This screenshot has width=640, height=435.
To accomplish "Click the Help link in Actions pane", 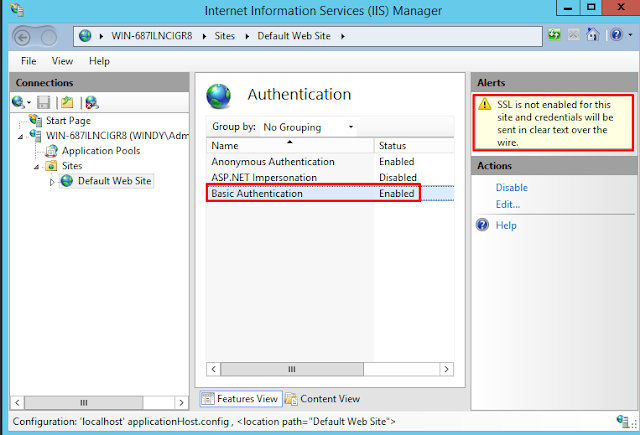I will pyautogui.click(x=506, y=225).
